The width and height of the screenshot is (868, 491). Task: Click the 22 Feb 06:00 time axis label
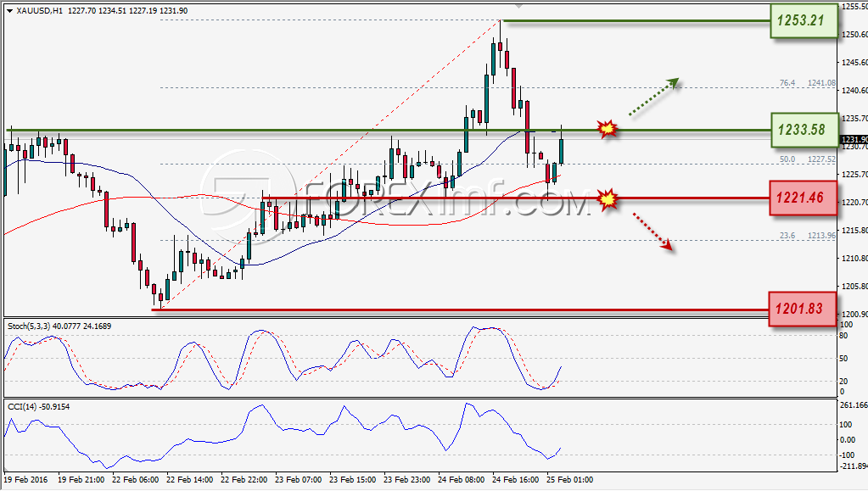pyautogui.click(x=135, y=480)
